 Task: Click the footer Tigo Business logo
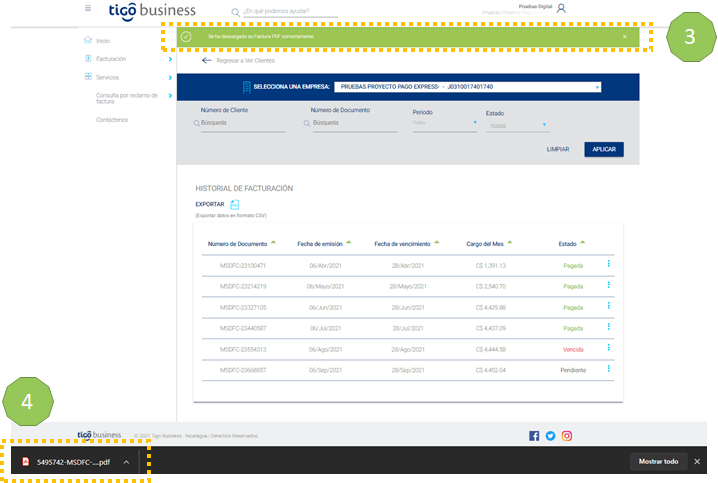(99, 434)
